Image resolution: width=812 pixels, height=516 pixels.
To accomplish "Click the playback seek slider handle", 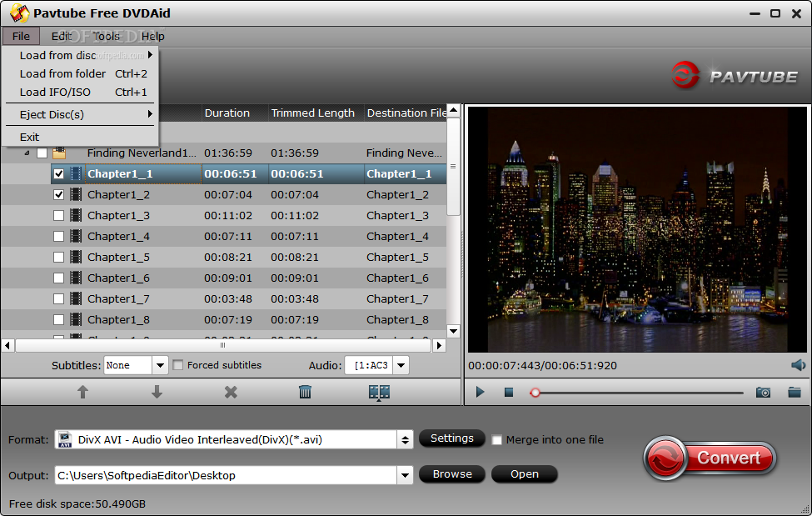I will (x=535, y=393).
